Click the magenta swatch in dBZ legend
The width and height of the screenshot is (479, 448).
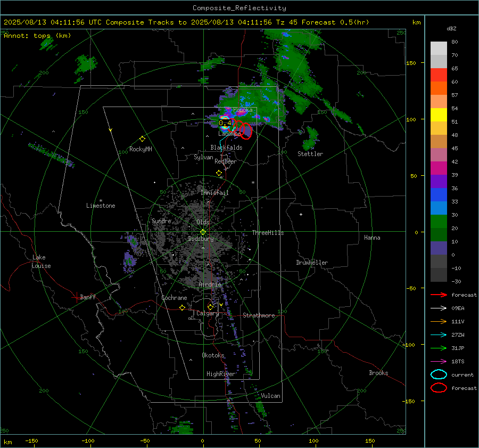coord(439,168)
